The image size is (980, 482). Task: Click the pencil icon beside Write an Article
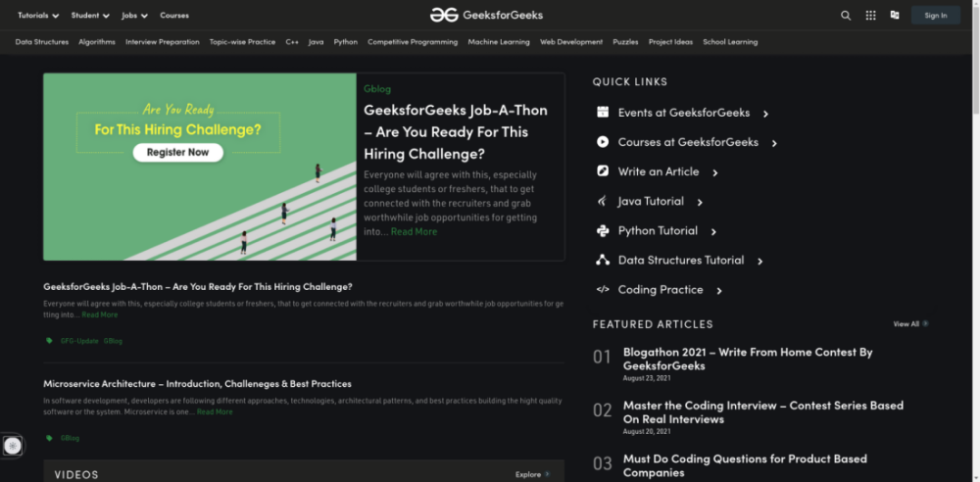click(603, 171)
